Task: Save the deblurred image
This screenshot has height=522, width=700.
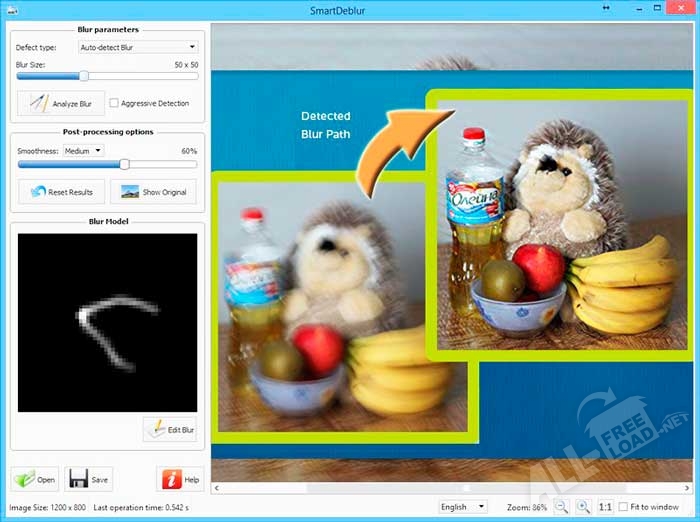Action: coord(89,479)
